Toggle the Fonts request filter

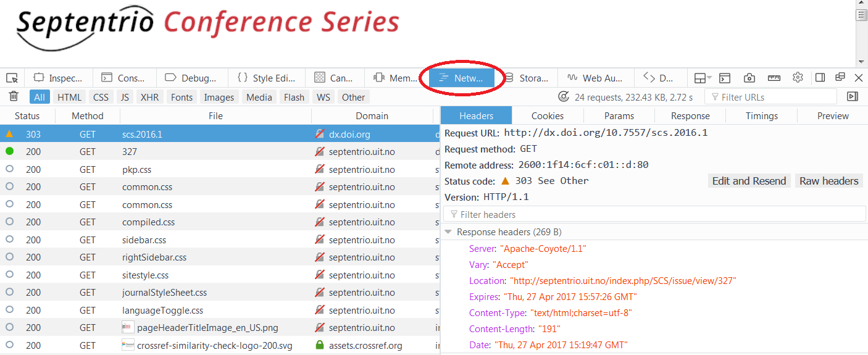point(182,97)
